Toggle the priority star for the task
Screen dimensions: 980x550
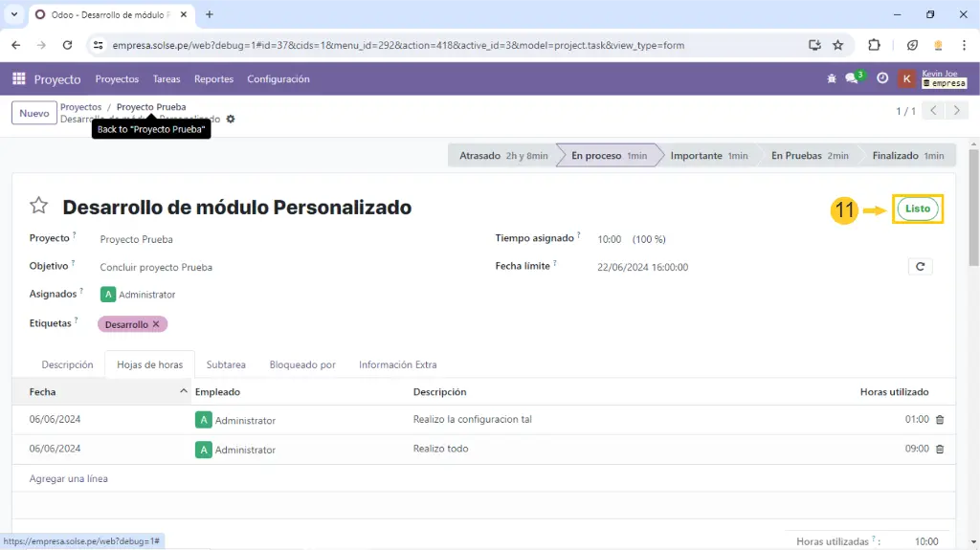(38, 207)
